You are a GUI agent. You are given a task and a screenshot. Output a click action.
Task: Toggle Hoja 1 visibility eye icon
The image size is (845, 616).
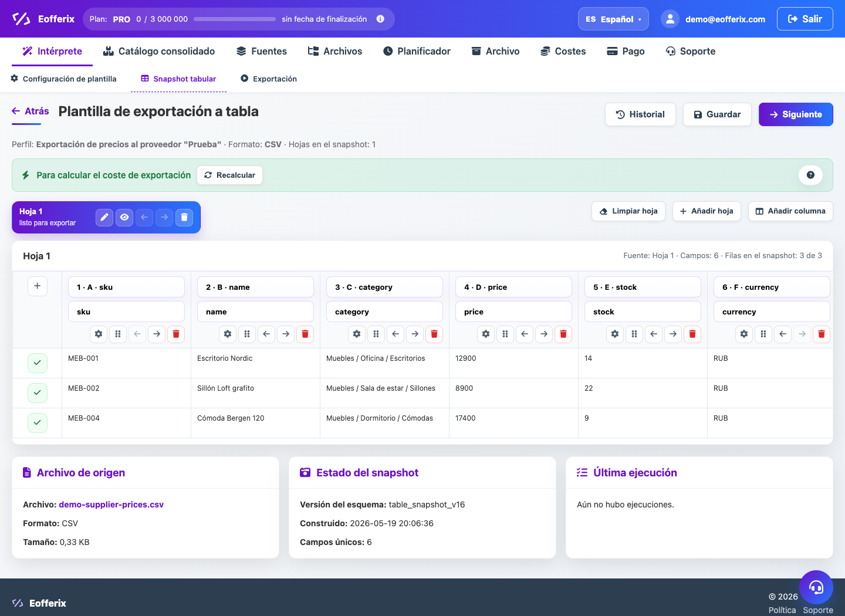pyautogui.click(x=124, y=217)
